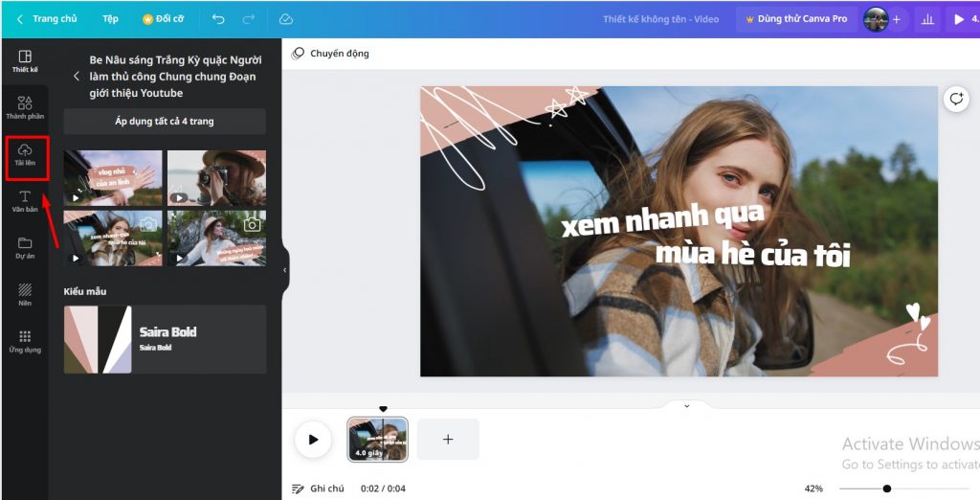Apply the Saira Bold style template
The height and width of the screenshot is (500, 980).
point(165,339)
